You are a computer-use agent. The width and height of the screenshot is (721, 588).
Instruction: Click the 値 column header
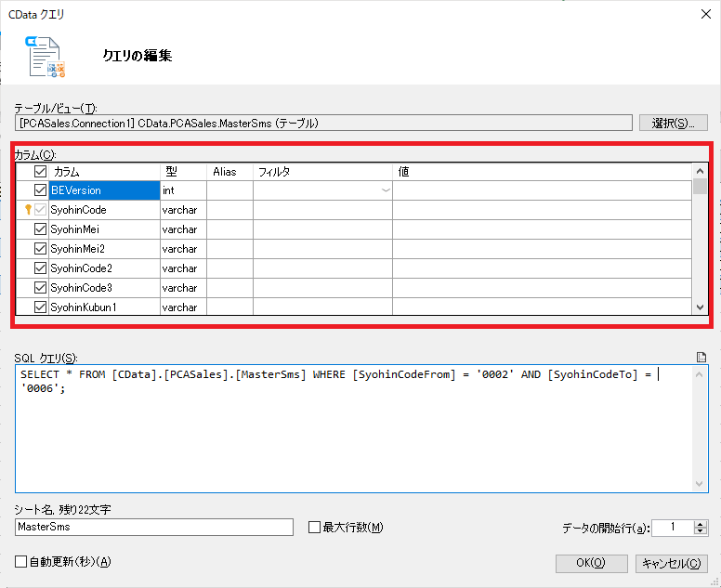[542, 172]
